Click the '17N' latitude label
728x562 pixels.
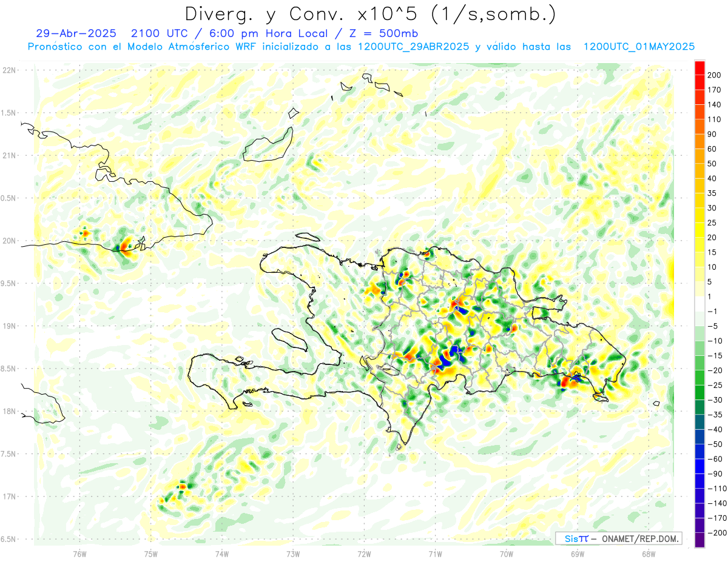click(9, 497)
